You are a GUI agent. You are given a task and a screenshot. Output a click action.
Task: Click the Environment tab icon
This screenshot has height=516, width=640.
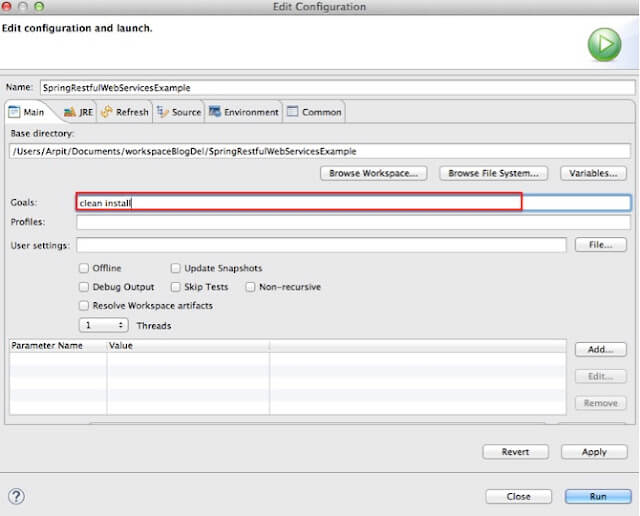215,111
